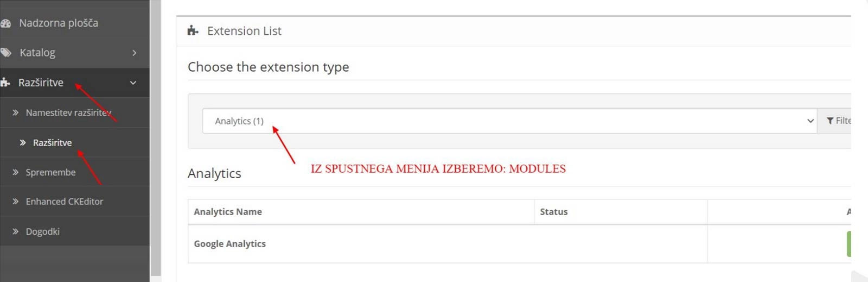Click the green button in Google Analytics row
Viewport: 868px width, 282px height.
[848, 244]
